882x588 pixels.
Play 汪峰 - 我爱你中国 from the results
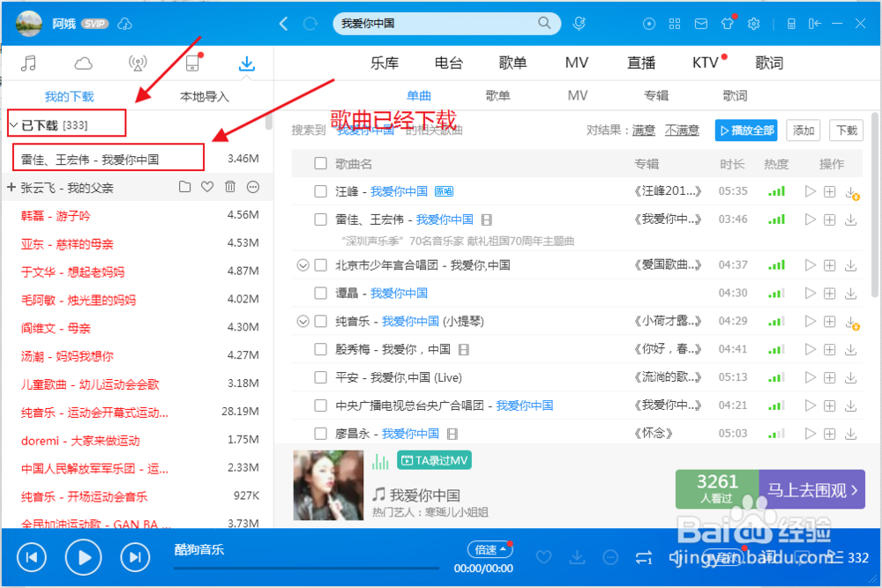[x=810, y=191]
